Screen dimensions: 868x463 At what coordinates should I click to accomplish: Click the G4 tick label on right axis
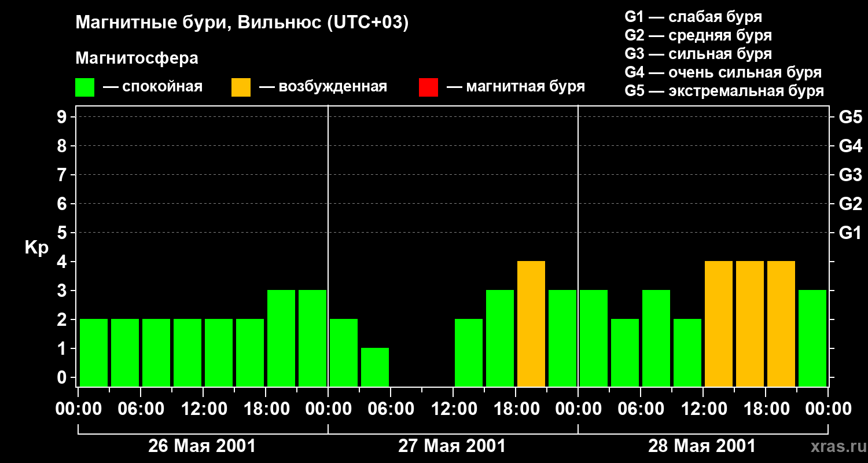tap(850, 146)
